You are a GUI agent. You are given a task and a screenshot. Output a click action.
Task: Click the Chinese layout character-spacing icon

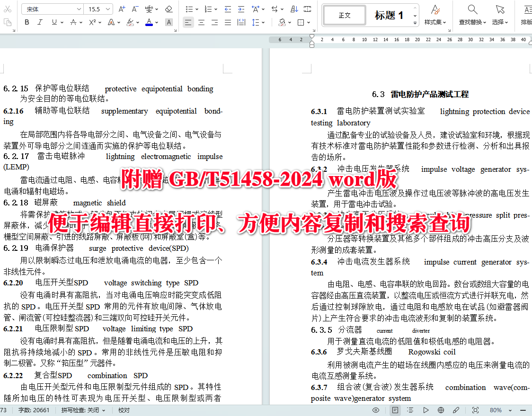point(256,9)
